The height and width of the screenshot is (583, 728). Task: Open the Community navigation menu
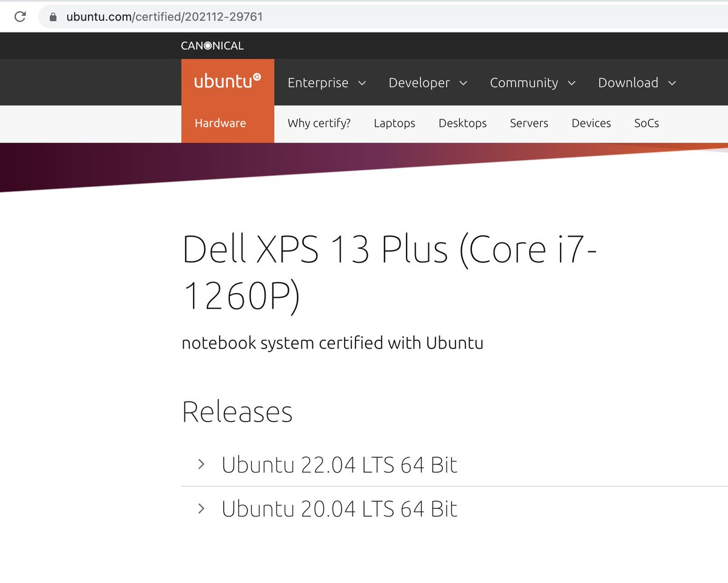(524, 83)
